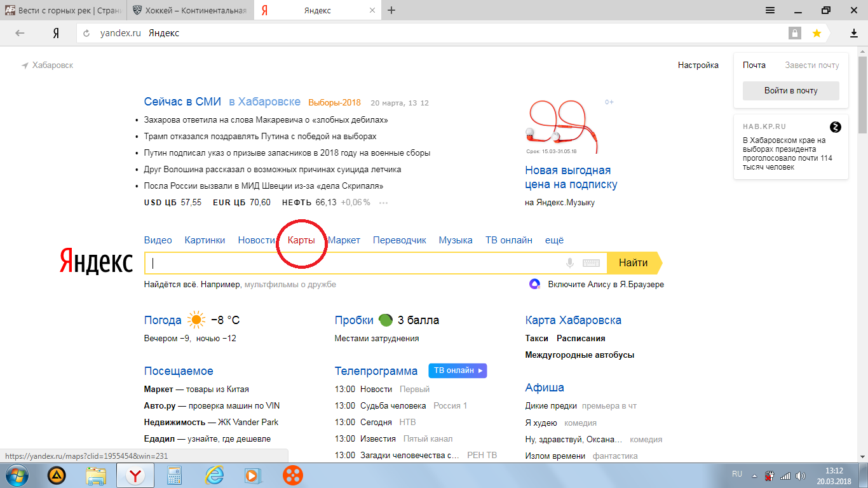Switch to 'Хоккей – Континентальная' tab
868x488 pixels.
pos(190,10)
